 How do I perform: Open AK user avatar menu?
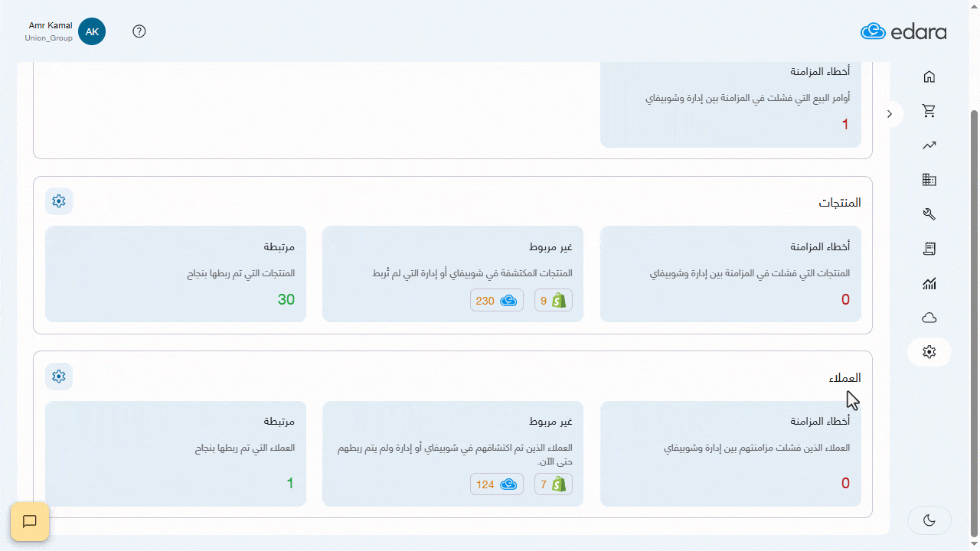[x=92, y=31]
